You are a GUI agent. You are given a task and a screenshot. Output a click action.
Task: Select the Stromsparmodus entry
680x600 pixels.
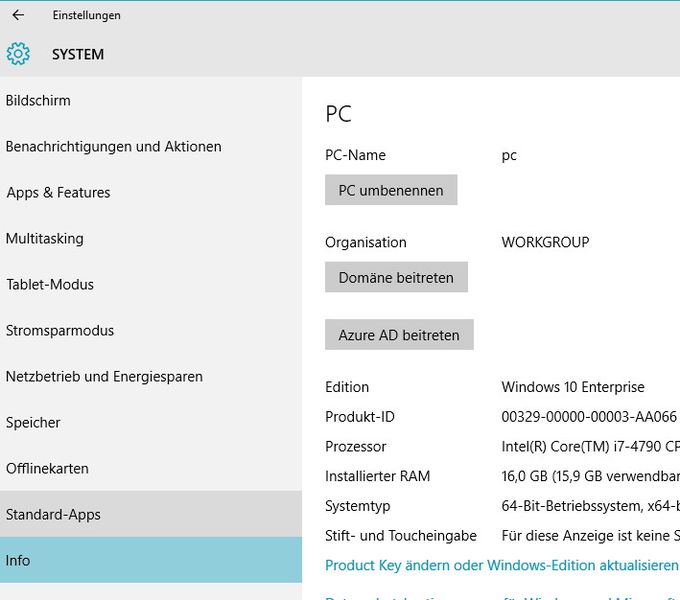coord(60,331)
